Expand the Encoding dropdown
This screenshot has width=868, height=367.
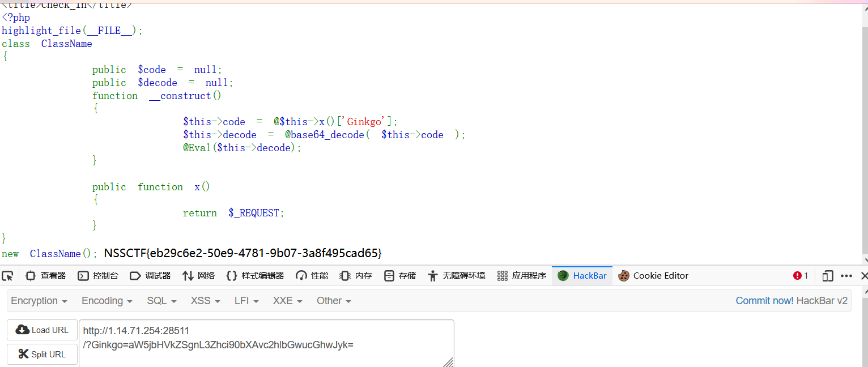click(107, 301)
